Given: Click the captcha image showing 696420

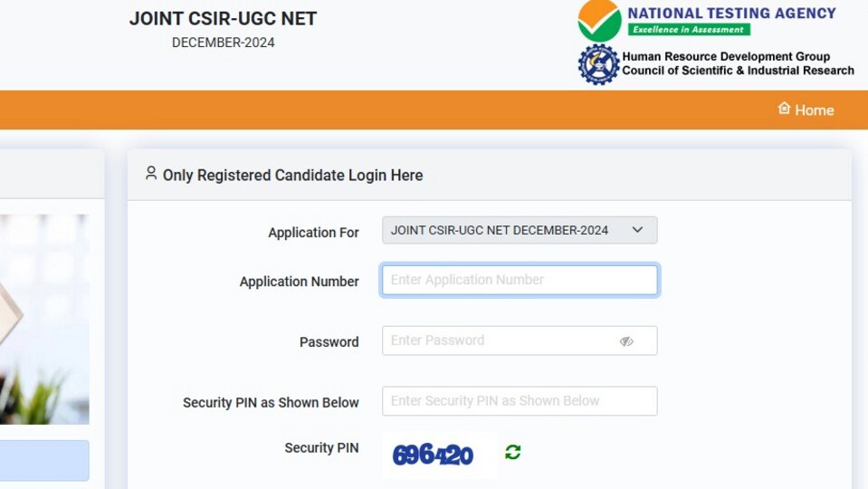Looking at the screenshot, I should (x=433, y=455).
